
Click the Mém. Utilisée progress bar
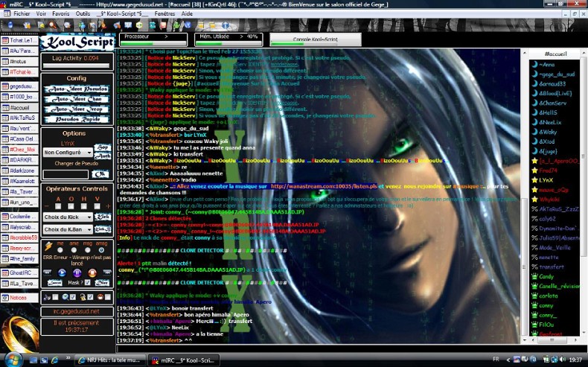point(229,44)
